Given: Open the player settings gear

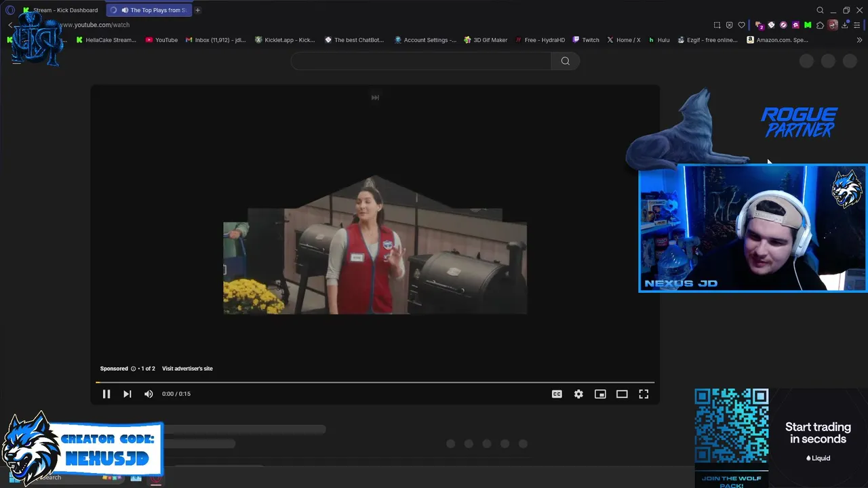Looking at the screenshot, I should pyautogui.click(x=578, y=394).
